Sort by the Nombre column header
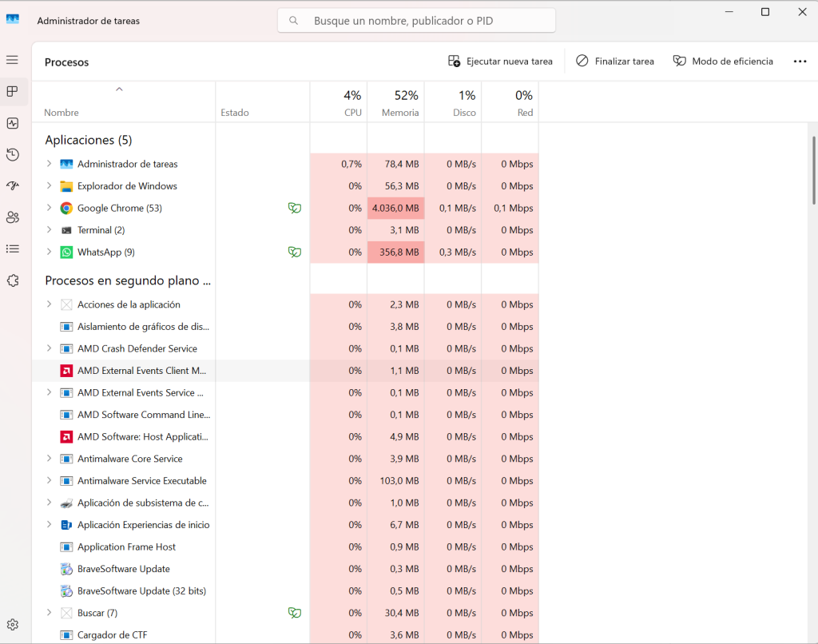818x644 pixels. coord(124,102)
